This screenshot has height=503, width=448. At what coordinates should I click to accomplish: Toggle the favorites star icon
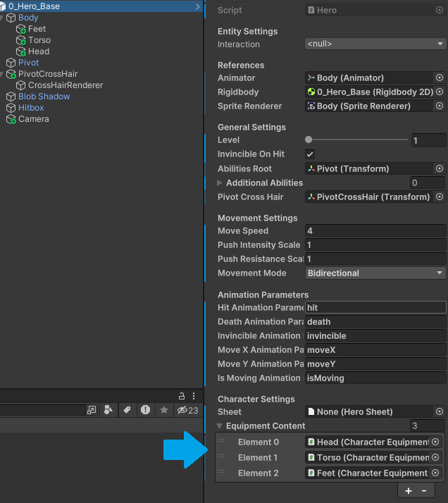point(163,410)
